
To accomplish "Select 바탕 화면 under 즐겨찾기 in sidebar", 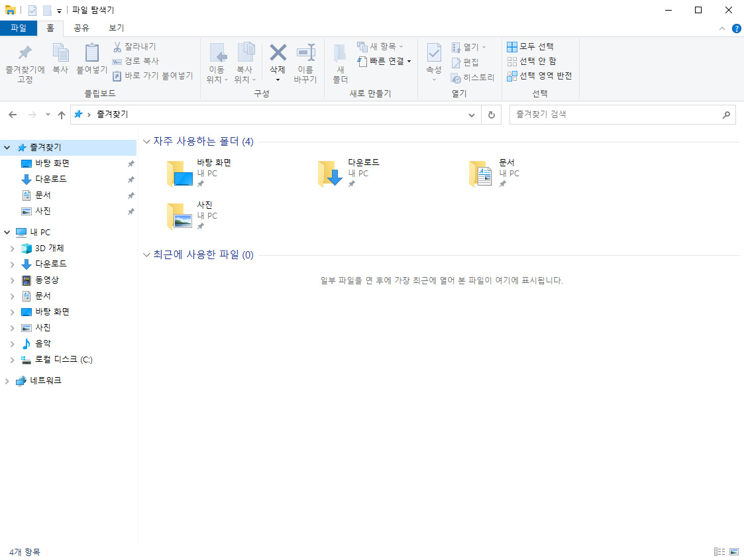I will (x=52, y=163).
